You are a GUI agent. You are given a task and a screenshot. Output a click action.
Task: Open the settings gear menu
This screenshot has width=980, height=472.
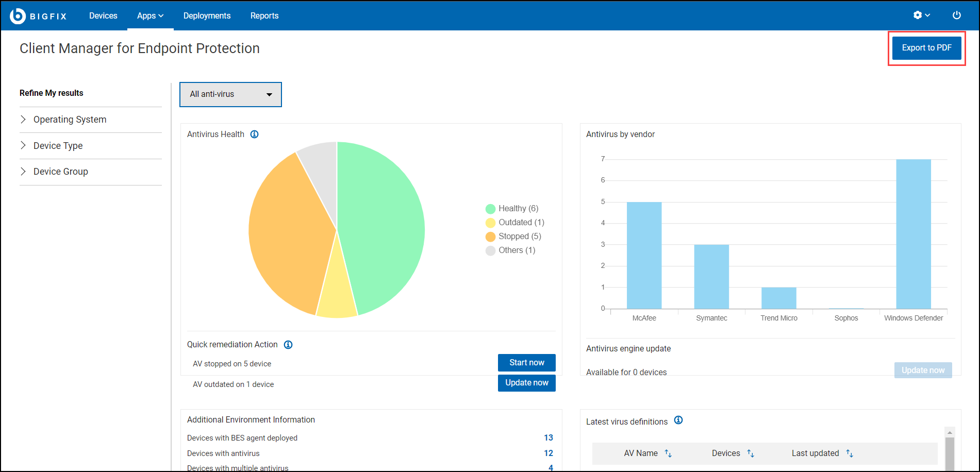(x=921, y=15)
